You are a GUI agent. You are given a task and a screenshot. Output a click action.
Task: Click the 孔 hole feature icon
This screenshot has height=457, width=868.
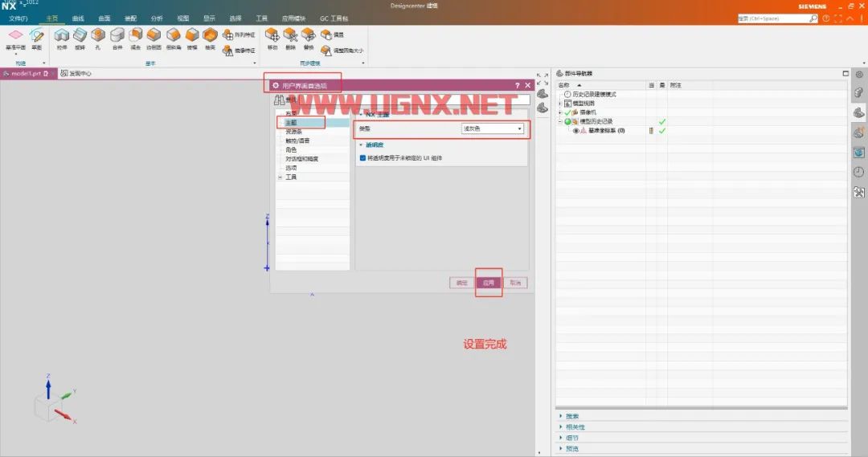(x=98, y=35)
